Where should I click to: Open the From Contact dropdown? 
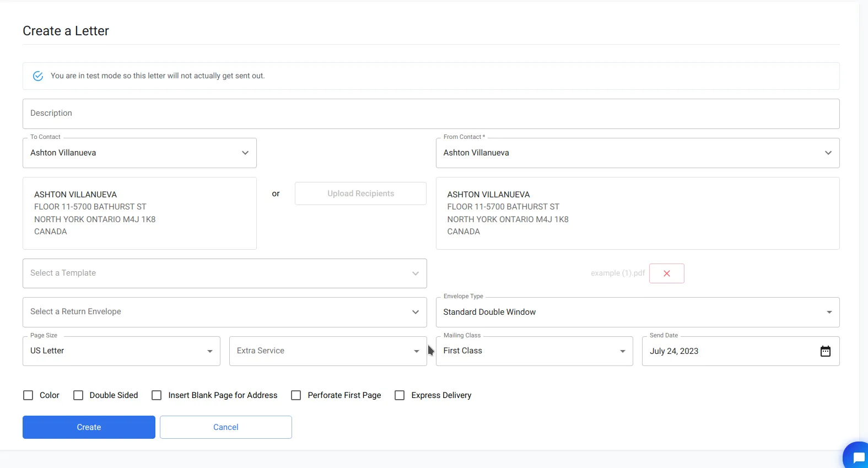[638, 153]
